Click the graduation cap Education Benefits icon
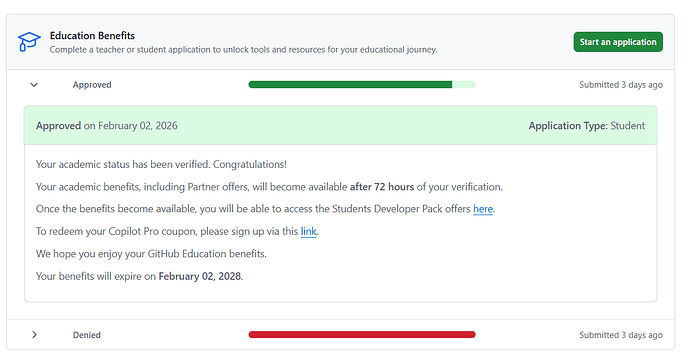This screenshot has height=364, width=689. [x=29, y=42]
